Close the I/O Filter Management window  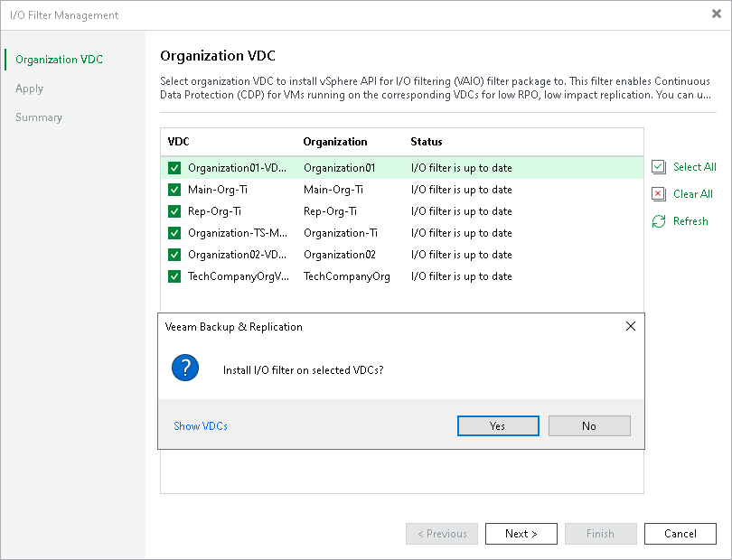point(716,14)
